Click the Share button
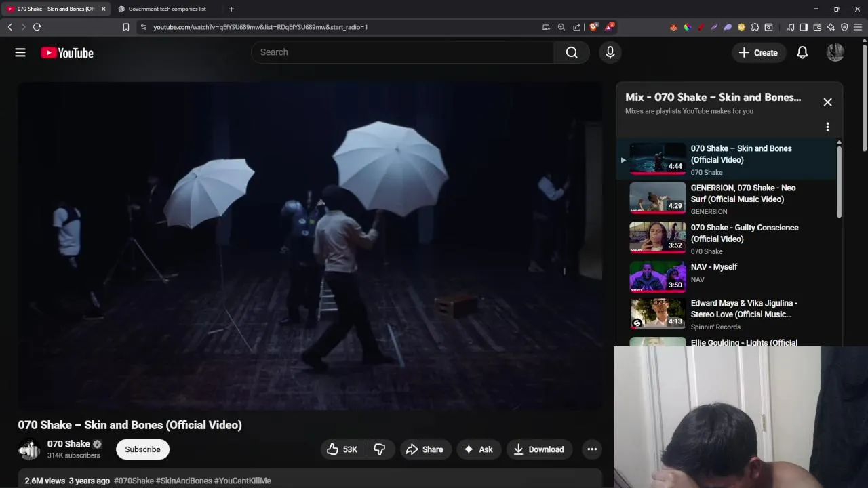 pos(425,449)
